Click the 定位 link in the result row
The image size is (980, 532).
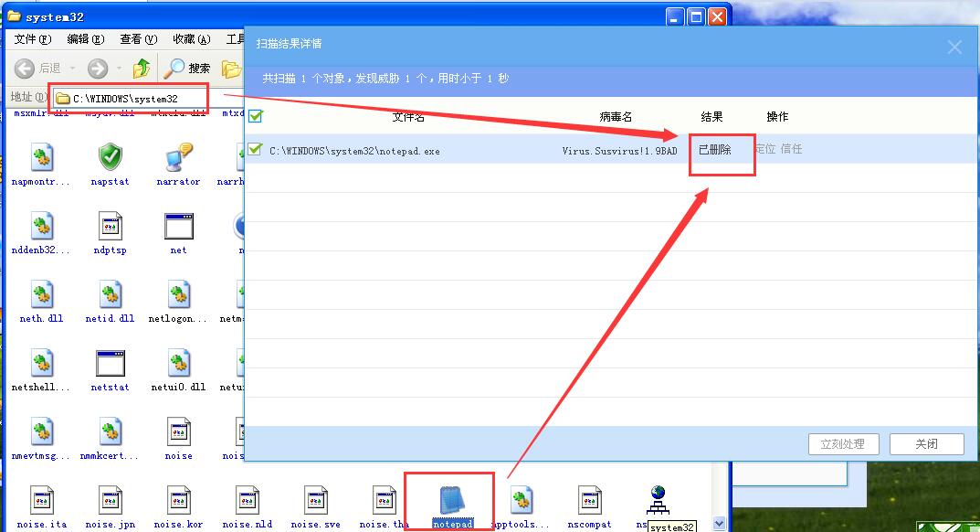(765, 149)
